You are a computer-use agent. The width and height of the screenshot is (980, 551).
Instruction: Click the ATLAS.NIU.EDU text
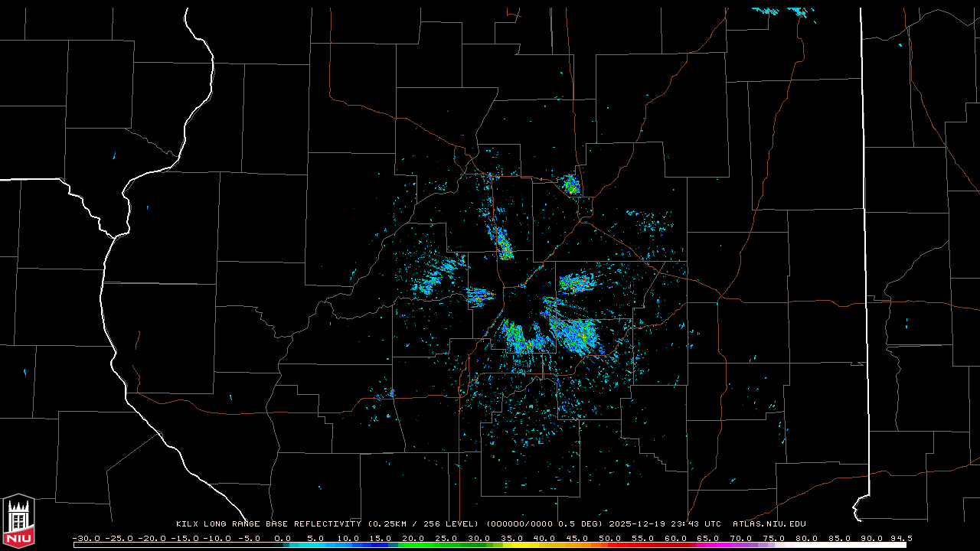[769, 524]
